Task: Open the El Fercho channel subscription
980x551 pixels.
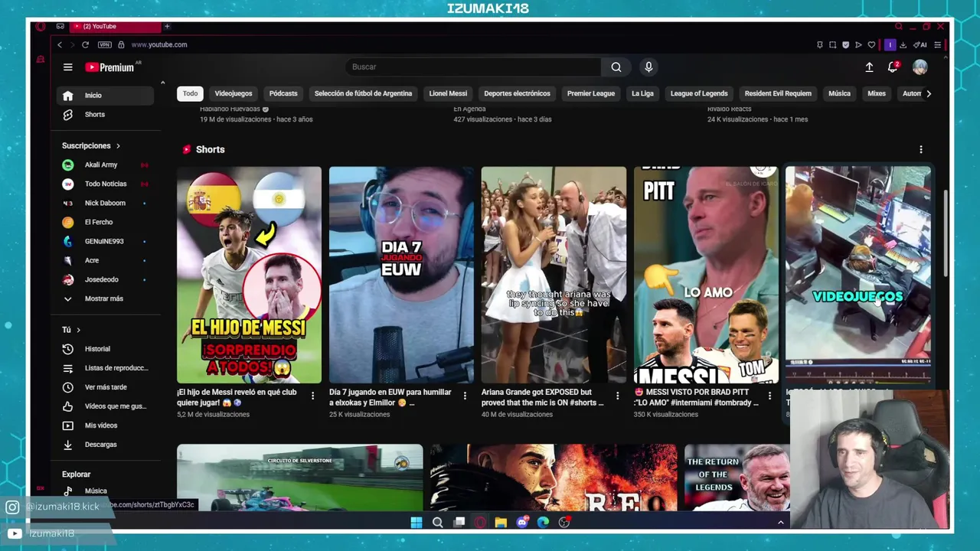Action: 105,223
